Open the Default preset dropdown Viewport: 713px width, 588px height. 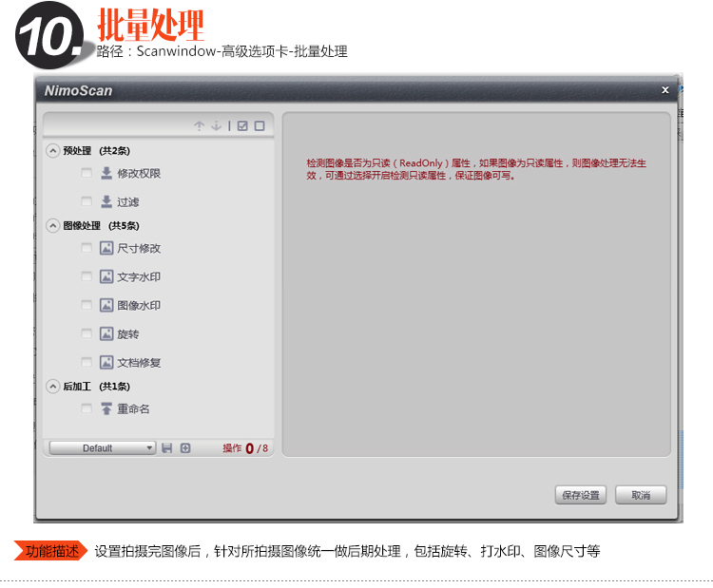(103, 448)
